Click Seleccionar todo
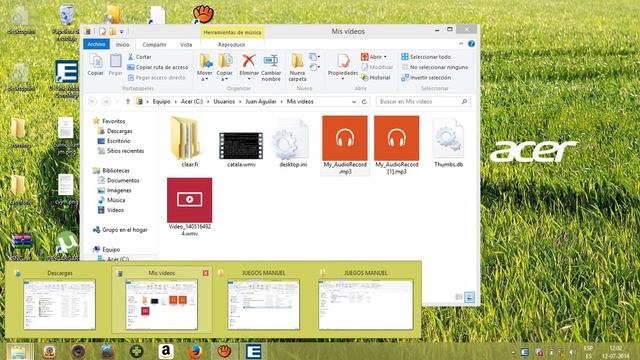 pyautogui.click(x=426, y=57)
